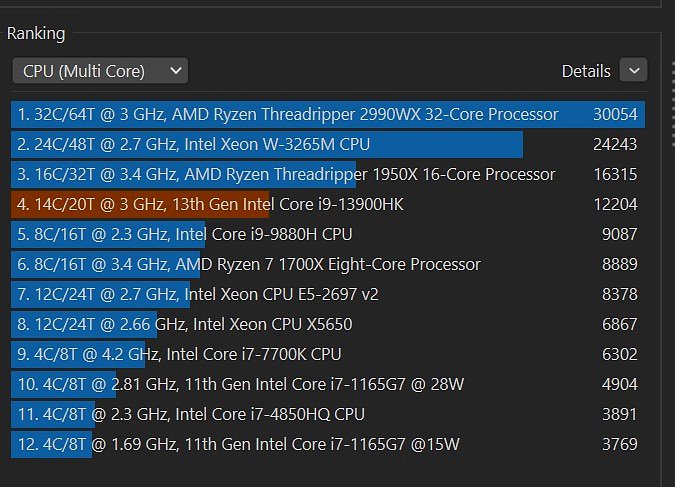Screen dimensions: 675x487
Task: Open the CPU (Multi Core) dropdown
Action: coord(100,71)
